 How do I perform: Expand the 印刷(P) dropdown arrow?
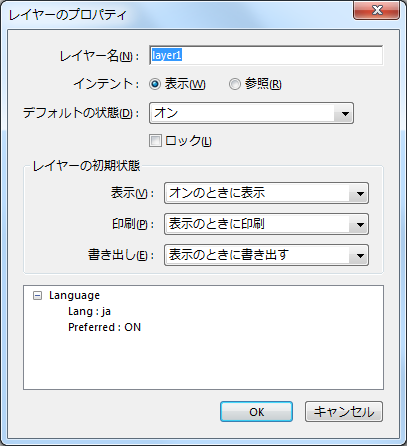359,224
